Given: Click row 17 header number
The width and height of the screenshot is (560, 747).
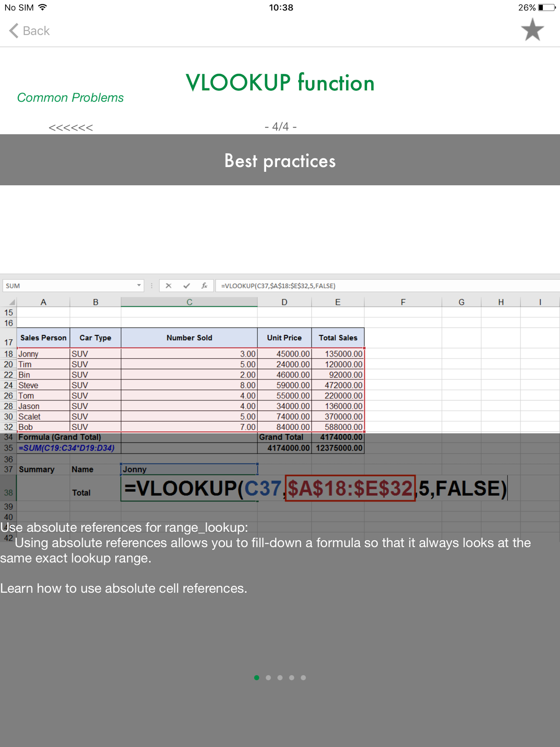Looking at the screenshot, I should pos(8,342).
